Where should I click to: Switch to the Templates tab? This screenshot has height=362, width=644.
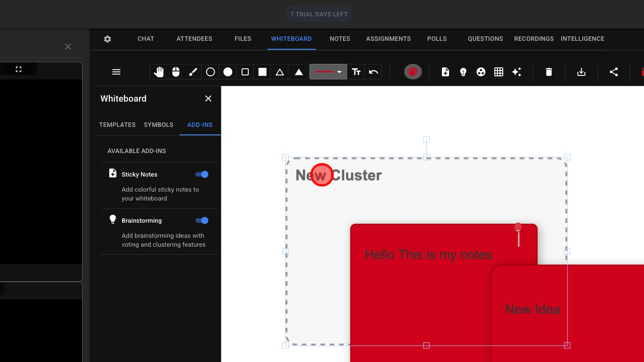(117, 125)
